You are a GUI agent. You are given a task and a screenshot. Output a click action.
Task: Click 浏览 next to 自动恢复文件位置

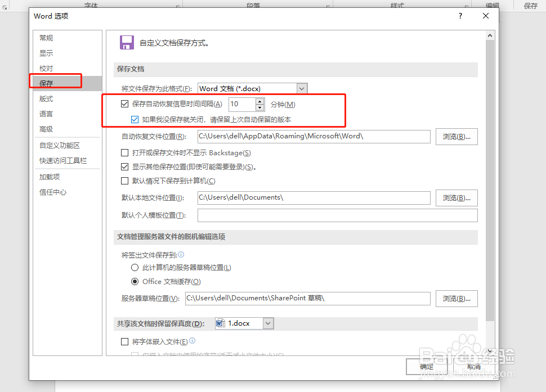[456, 136]
